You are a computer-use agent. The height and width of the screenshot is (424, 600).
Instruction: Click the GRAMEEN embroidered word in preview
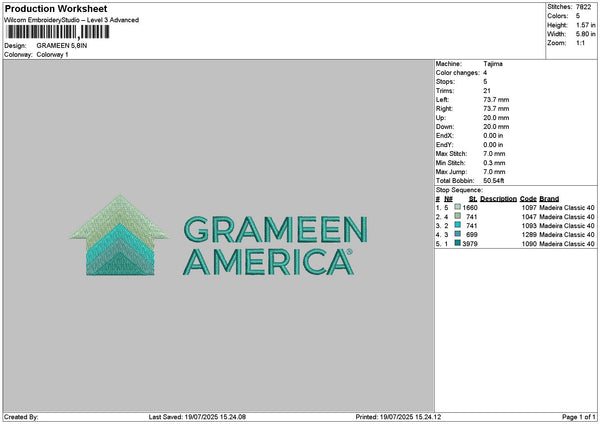(276, 229)
